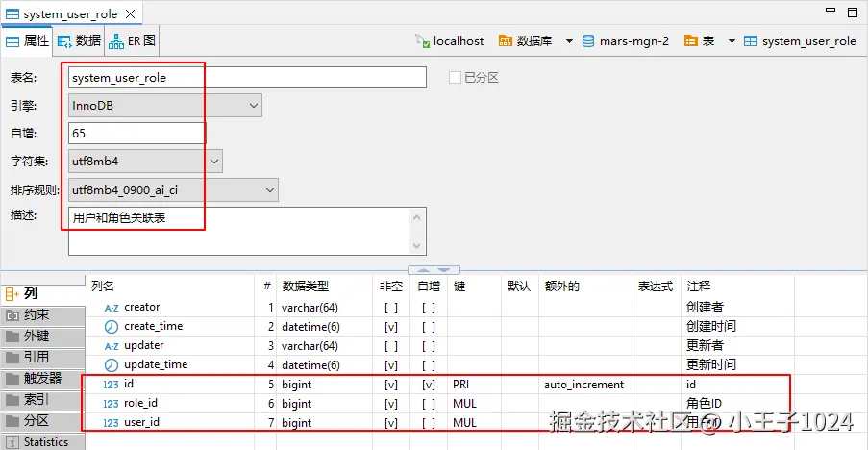Click the auto_increment cell in id row

point(584,385)
